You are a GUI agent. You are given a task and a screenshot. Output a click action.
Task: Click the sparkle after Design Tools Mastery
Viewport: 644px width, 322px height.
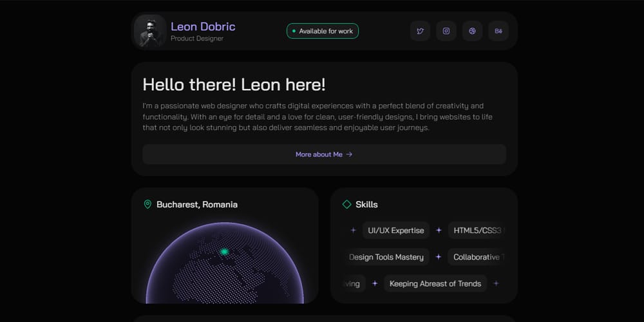(439, 257)
